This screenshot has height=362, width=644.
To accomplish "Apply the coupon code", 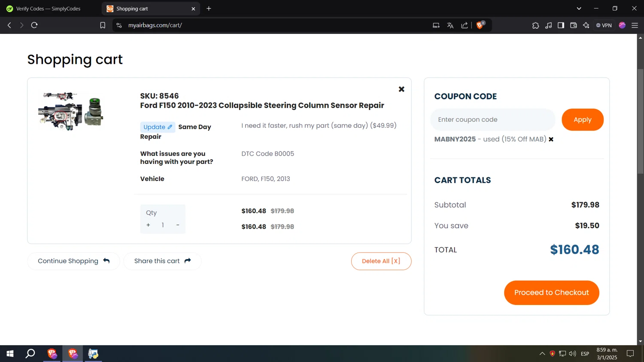I will coord(583,120).
